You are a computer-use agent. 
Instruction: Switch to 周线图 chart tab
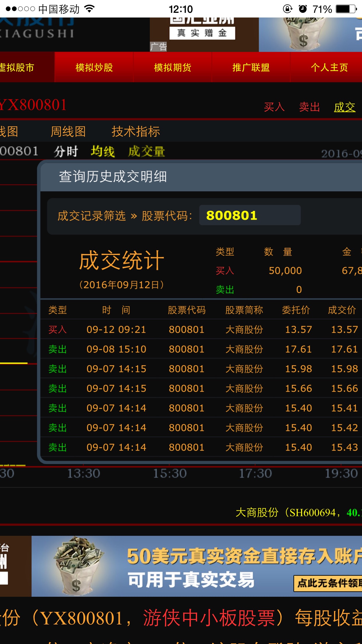click(x=68, y=132)
